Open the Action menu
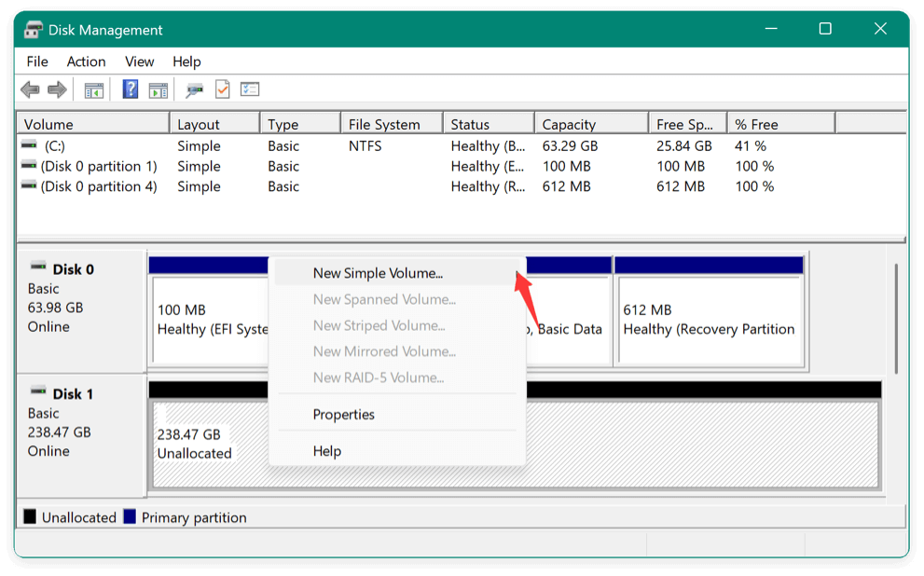Screen dimensions: 924x576 [86, 62]
